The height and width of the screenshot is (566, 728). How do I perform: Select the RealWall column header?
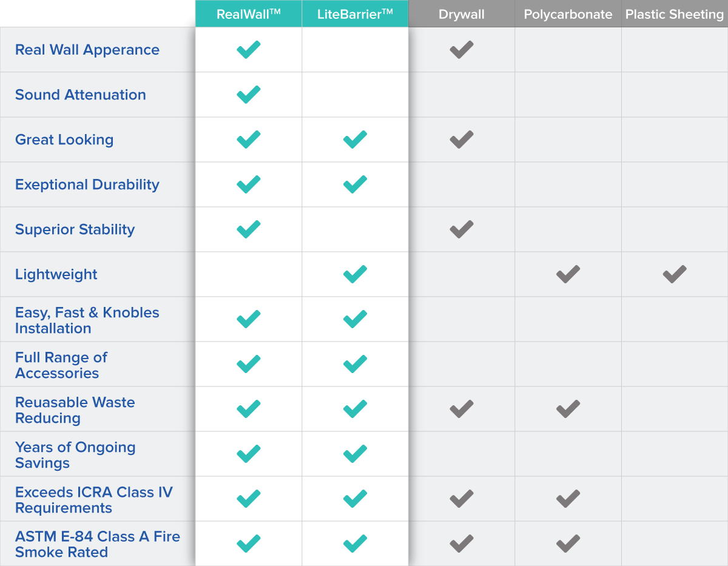249,14
